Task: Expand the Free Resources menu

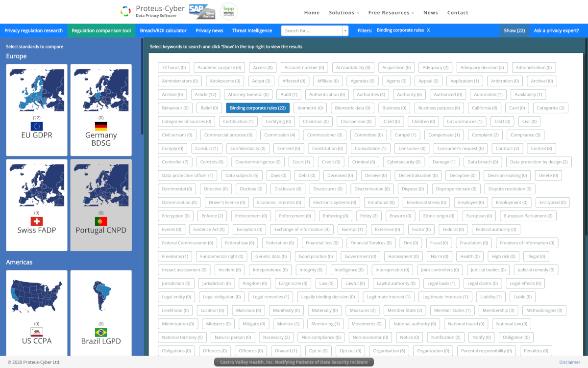Action: pos(391,13)
